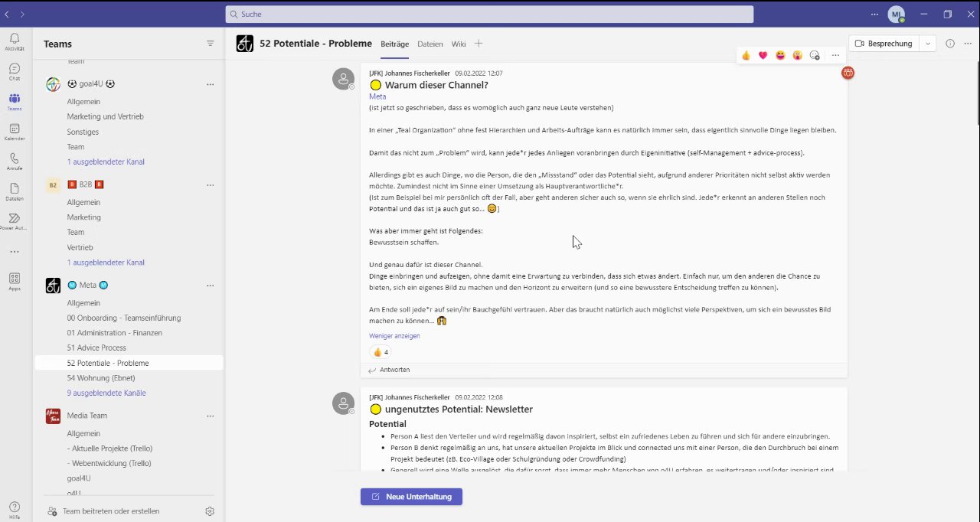Screen dimensions: 980x522
Task: Open Chat in the left rail
Action: click(15, 69)
